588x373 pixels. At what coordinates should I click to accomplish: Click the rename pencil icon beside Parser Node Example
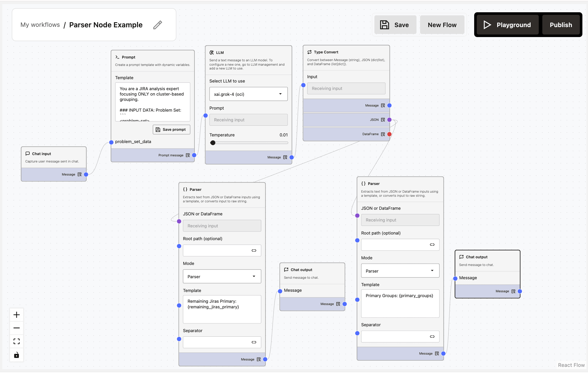[157, 25]
